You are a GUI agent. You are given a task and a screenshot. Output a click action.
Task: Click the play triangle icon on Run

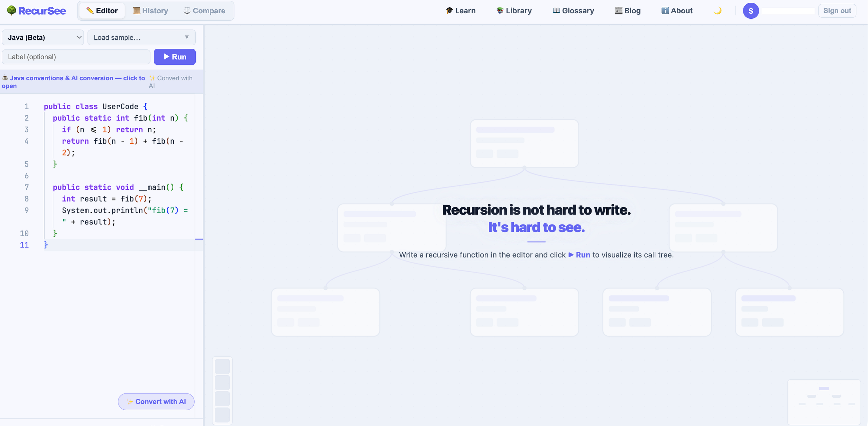[x=167, y=57]
